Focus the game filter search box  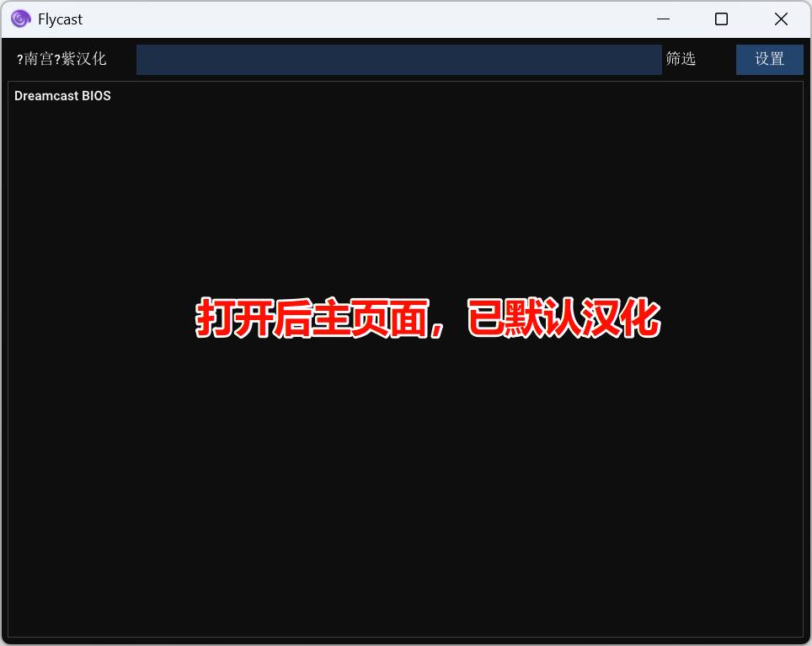[x=398, y=59]
